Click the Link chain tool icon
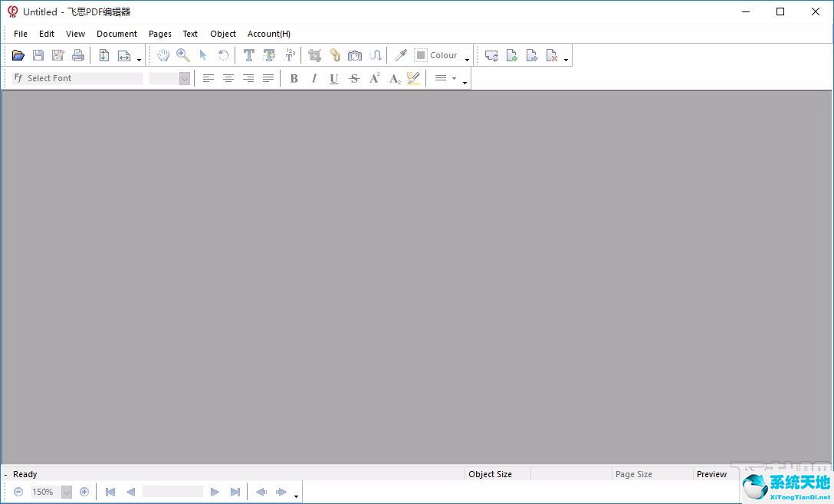 334,55
